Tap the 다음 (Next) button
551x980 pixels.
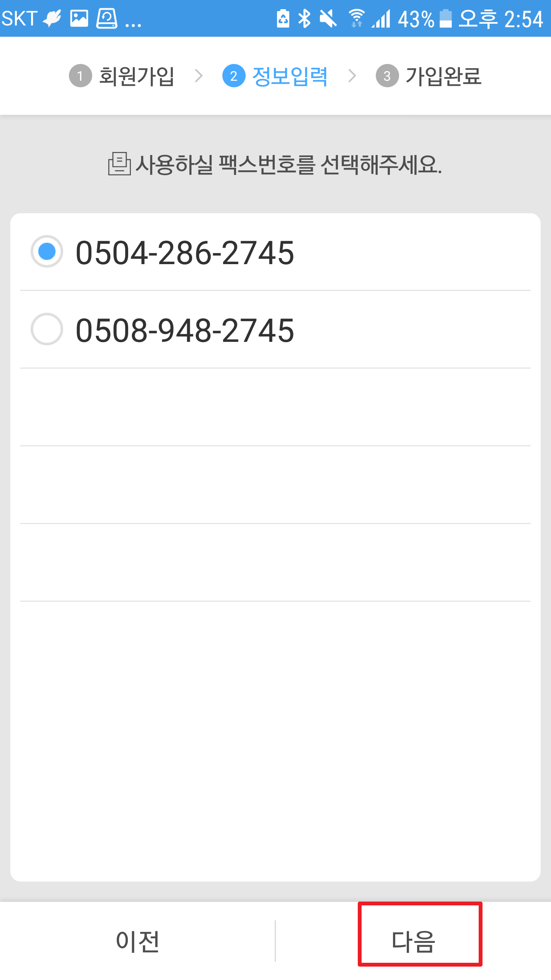click(413, 941)
